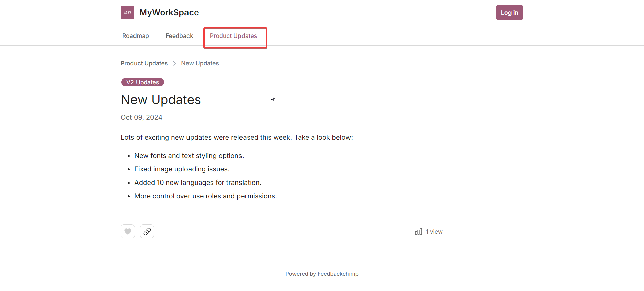Switch to the Feedback tab
Image resolution: width=644 pixels, height=291 pixels.
(179, 36)
